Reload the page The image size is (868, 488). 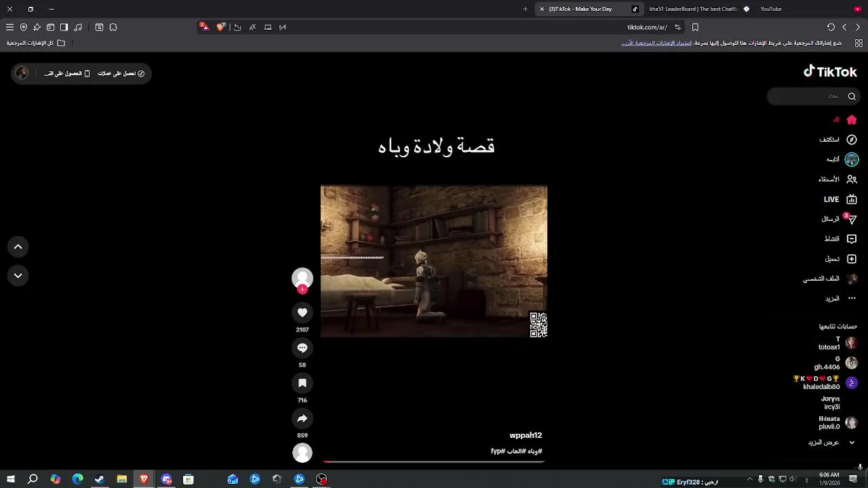click(831, 27)
